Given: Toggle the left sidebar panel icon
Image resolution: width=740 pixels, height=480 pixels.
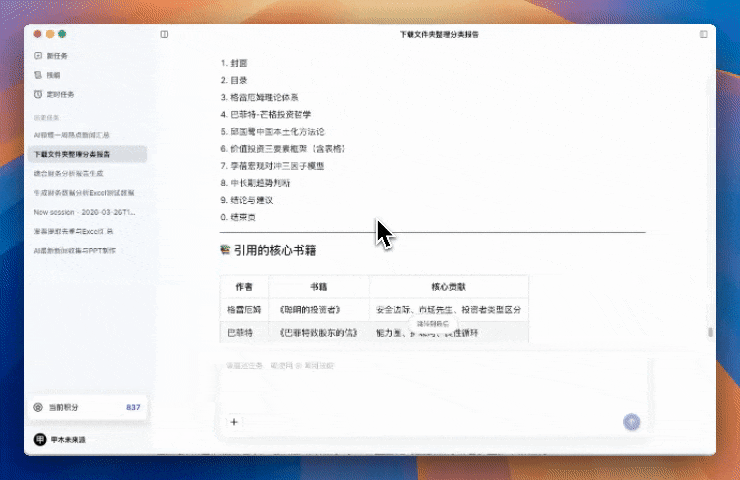Looking at the screenshot, I should click(x=164, y=34).
